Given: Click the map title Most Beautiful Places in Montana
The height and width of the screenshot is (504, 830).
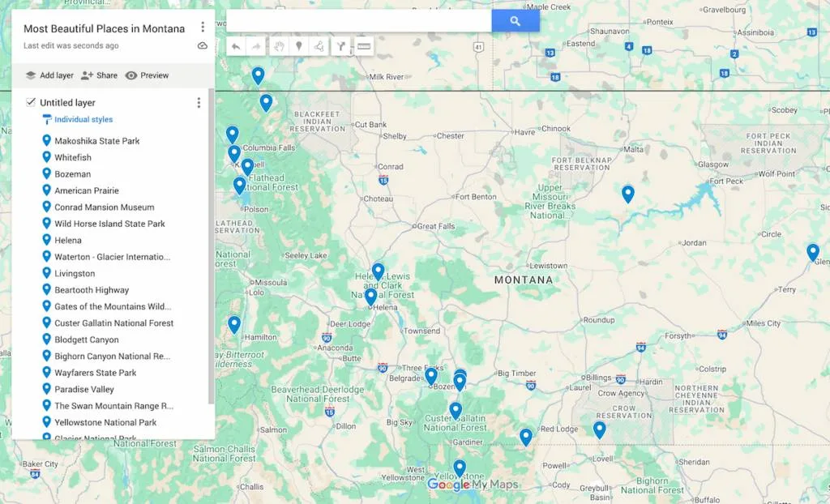Looking at the screenshot, I should point(105,28).
